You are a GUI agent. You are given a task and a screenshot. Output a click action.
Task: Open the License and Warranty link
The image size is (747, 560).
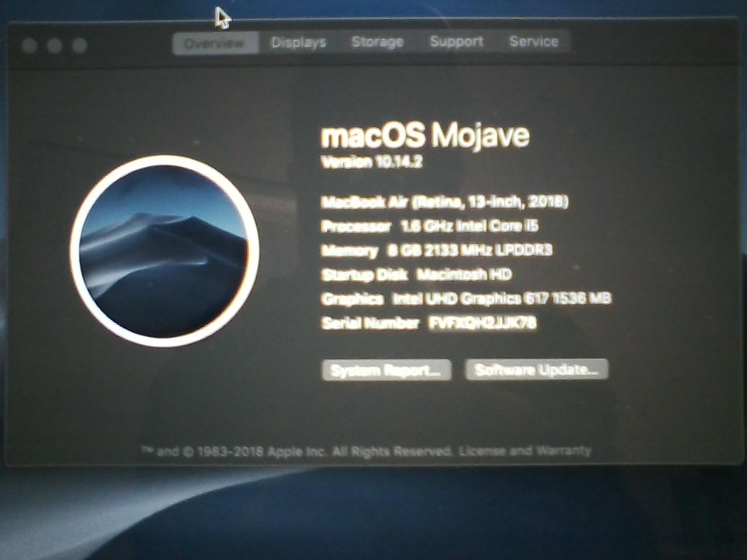click(x=525, y=451)
